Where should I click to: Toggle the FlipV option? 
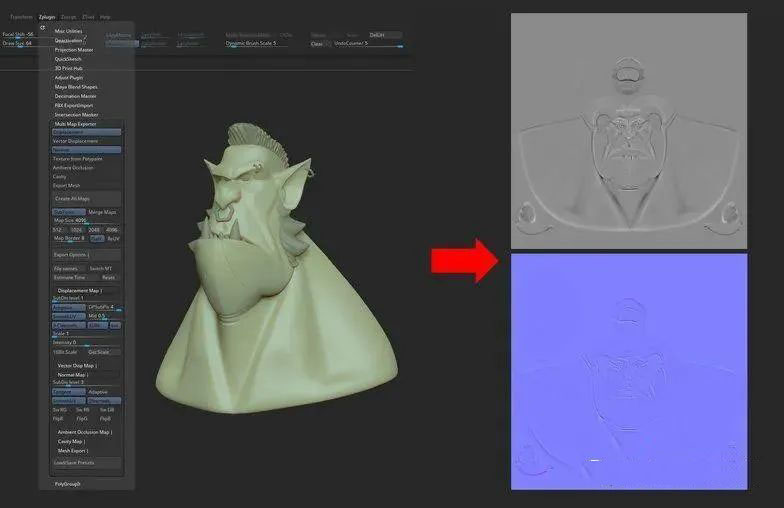click(97, 239)
